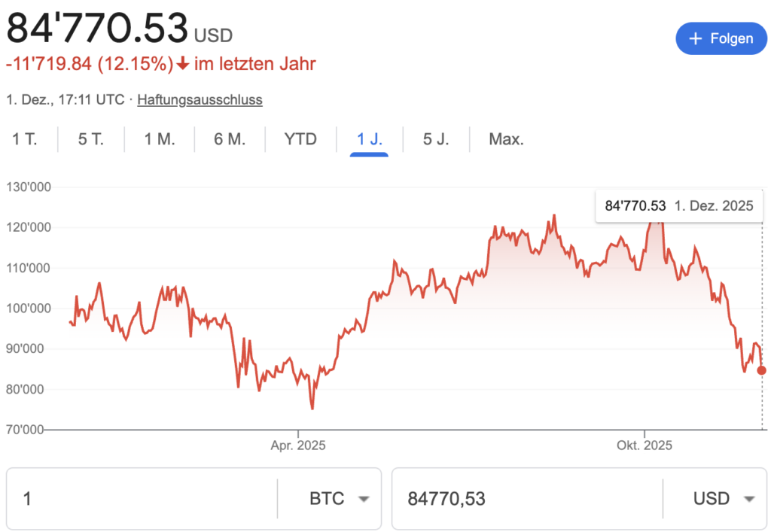The image size is (771, 532).
Task: Select the 5 J. range
Action: pos(435,139)
